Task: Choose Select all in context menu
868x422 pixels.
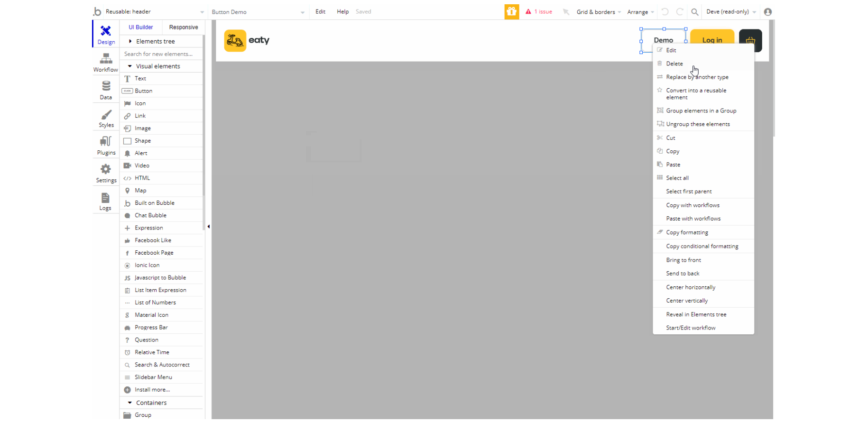Action: (703, 178)
